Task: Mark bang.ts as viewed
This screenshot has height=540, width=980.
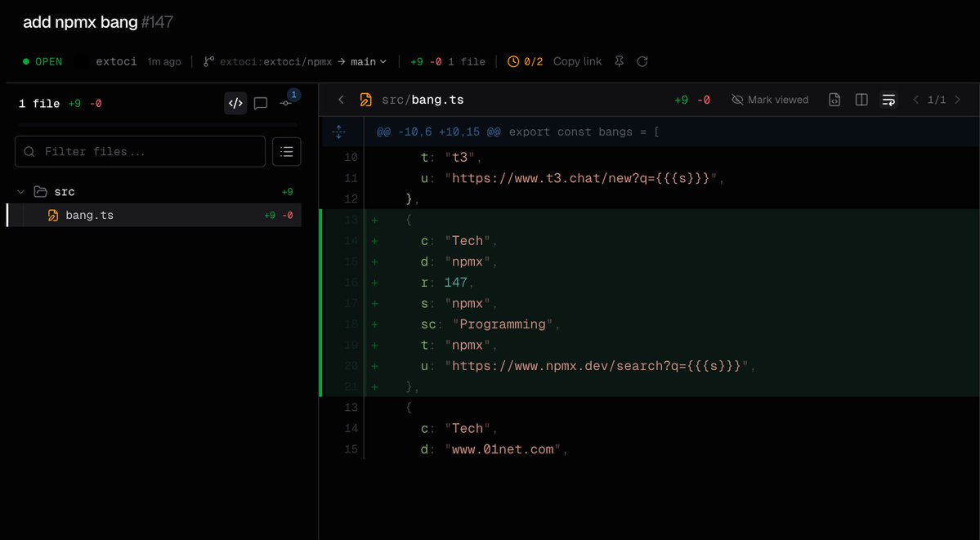Action: (x=769, y=100)
